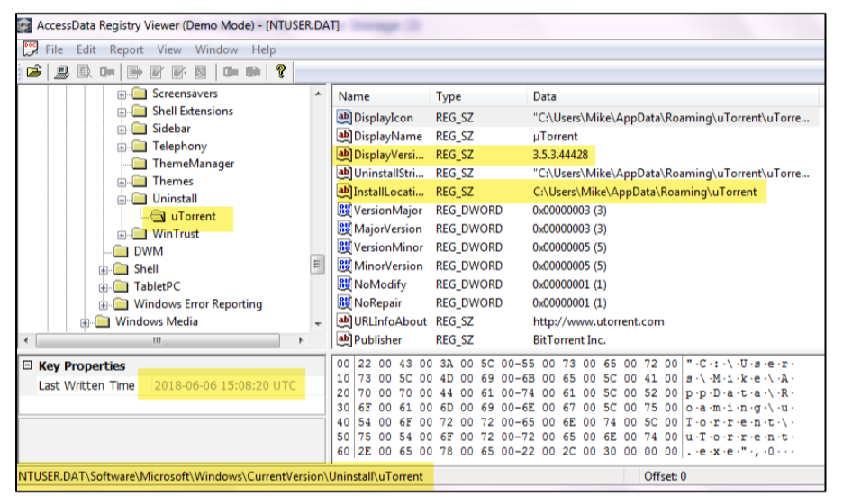
Task: Select the Windows Media folder label in the tree
Action: click(157, 321)
